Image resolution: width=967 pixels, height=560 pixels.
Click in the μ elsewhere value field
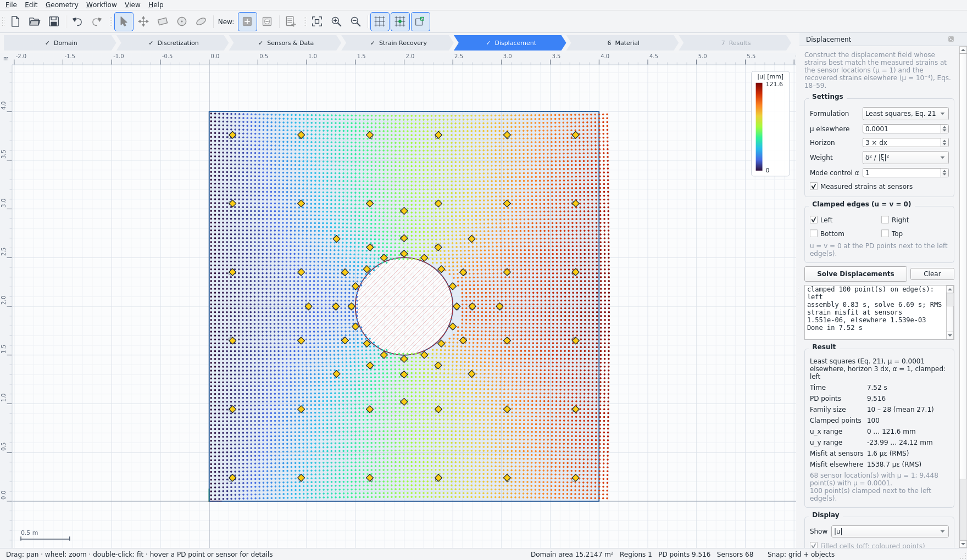(x=902, y=129)
